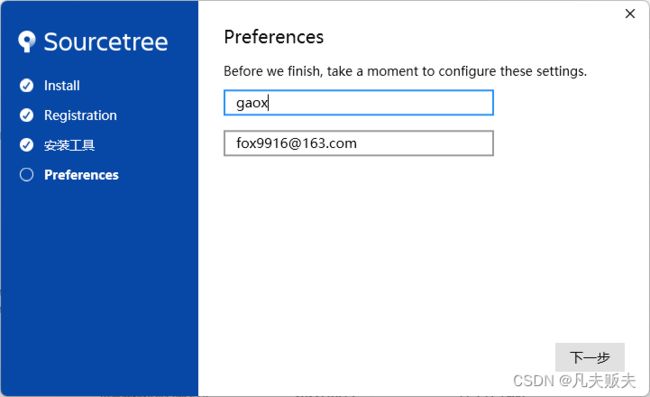Image resolution: width=650 pixels, height=397 pixels.
Task: Select the 安装工具 step label
Action: 69,145
